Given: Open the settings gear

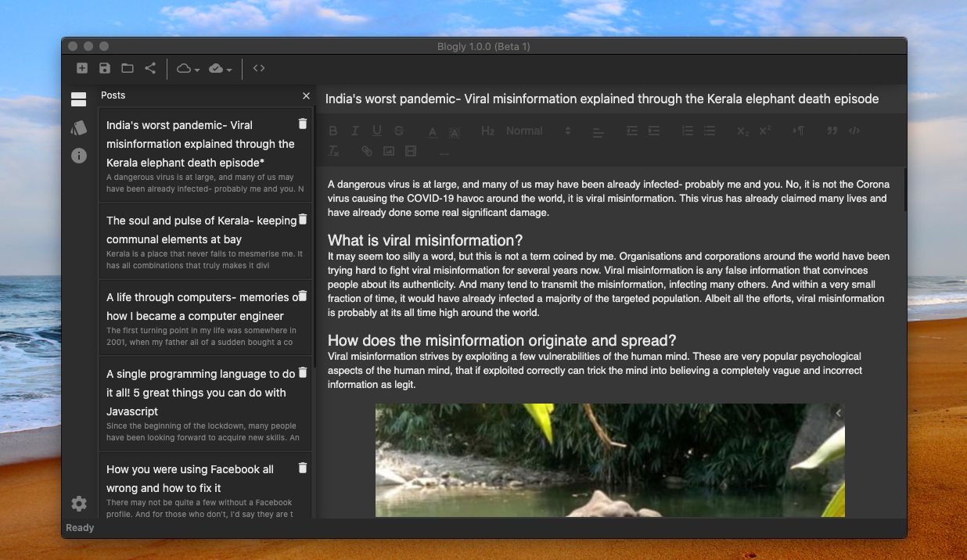Looking at the screenshot, I should 78,504.
